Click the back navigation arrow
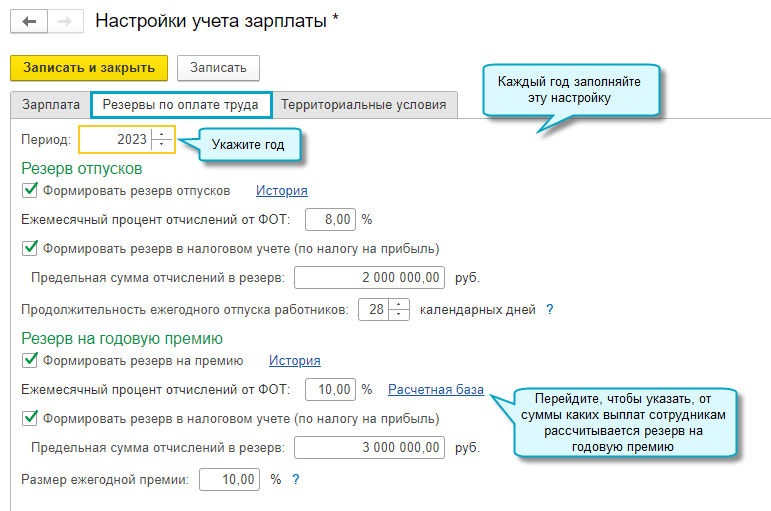Screen dimensions: 771x511 point(28,22)
